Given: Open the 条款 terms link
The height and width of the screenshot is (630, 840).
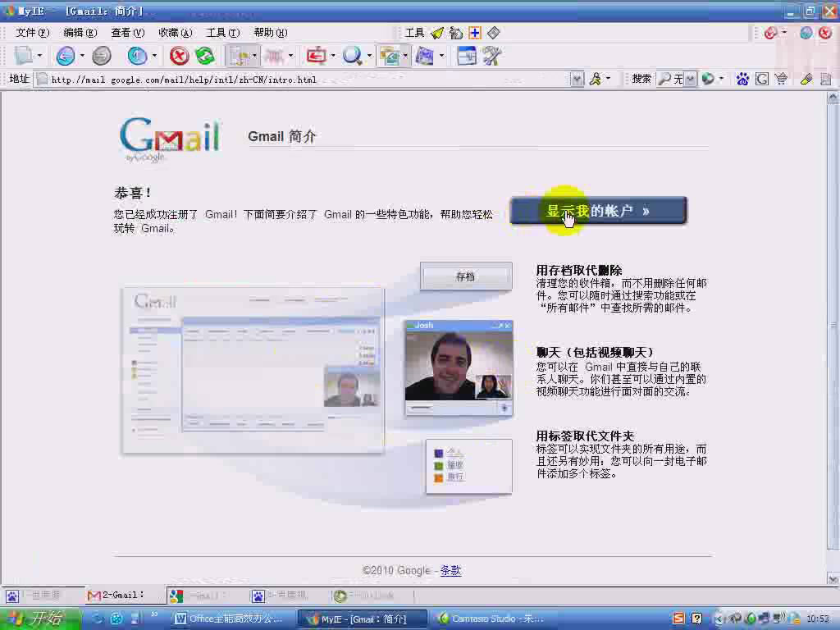Looking at the screenshot, I should point(450,571).
